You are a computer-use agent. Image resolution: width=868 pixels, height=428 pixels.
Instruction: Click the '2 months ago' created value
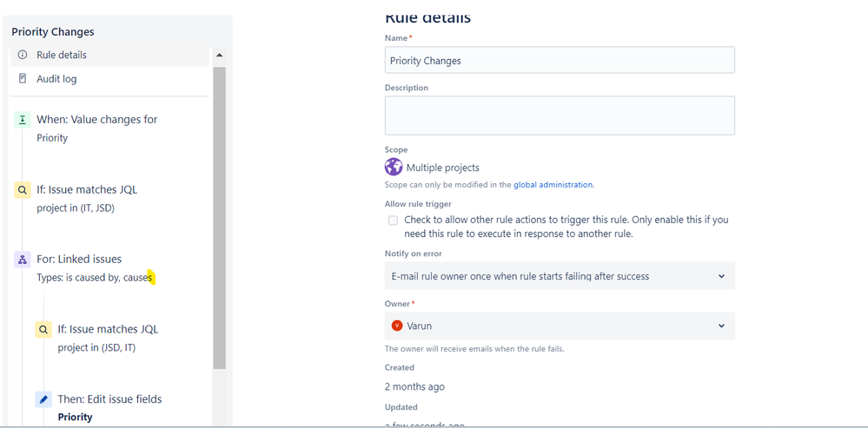tap(414, 386)
